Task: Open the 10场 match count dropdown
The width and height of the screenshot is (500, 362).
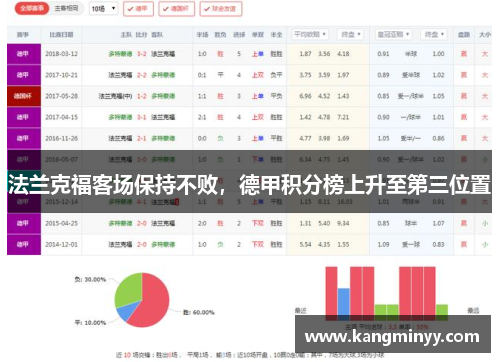Action: point(104,9)
